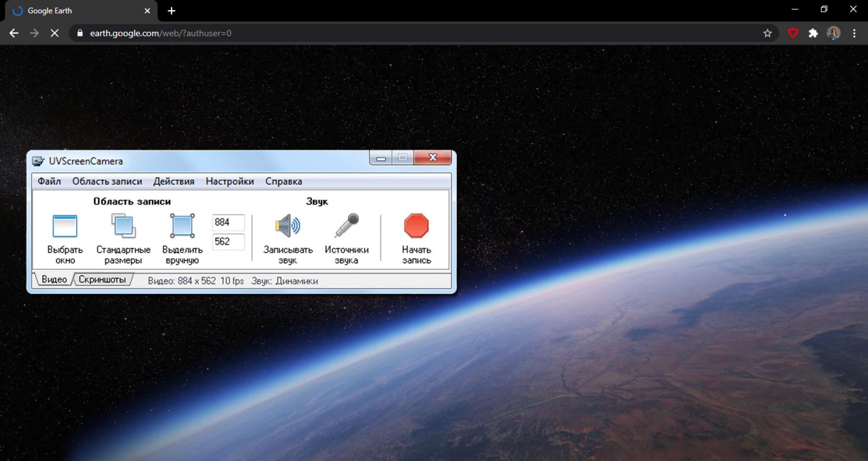
Task: Select Записывать звук (Record Sound) icon
Action: [287, 225]
